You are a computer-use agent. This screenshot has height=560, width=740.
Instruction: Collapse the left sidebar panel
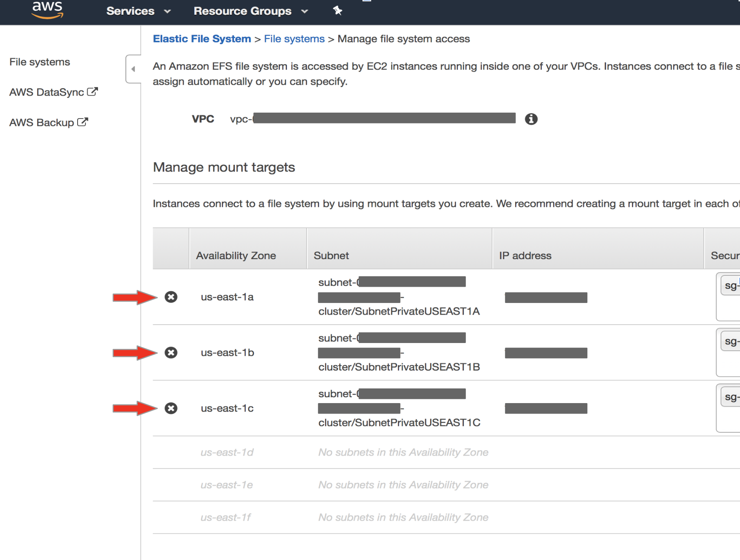(x=133, y=68)
